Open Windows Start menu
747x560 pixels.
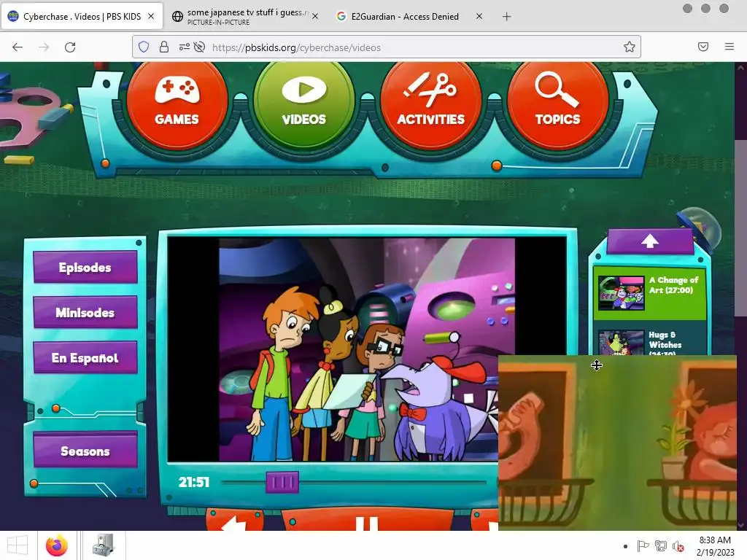pyautogui.click(x=18, y=545)
